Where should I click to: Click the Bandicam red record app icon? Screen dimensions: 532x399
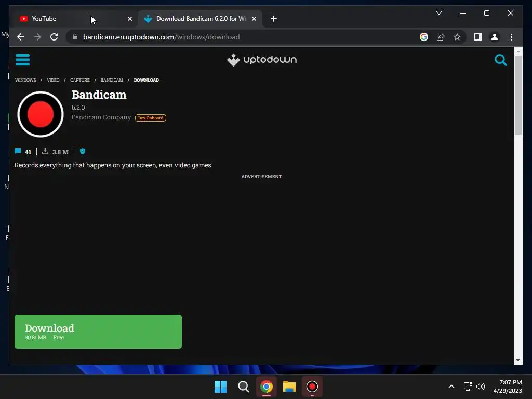click(41, 114)
